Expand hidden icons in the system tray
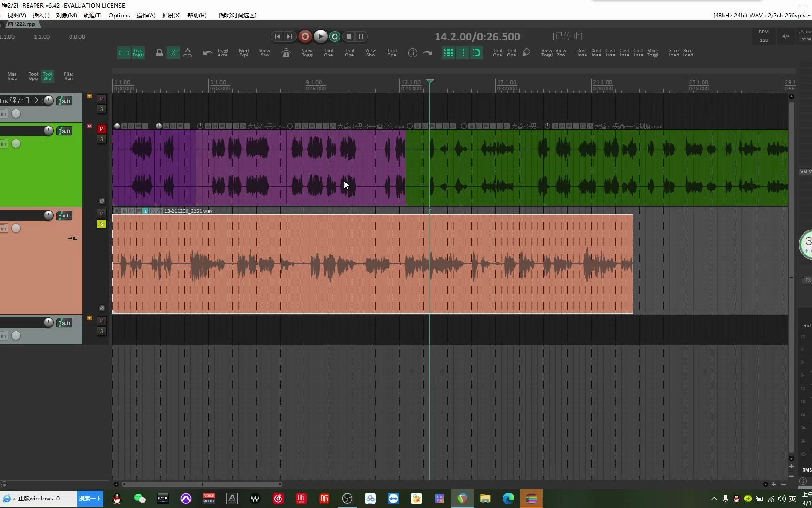 714,499
